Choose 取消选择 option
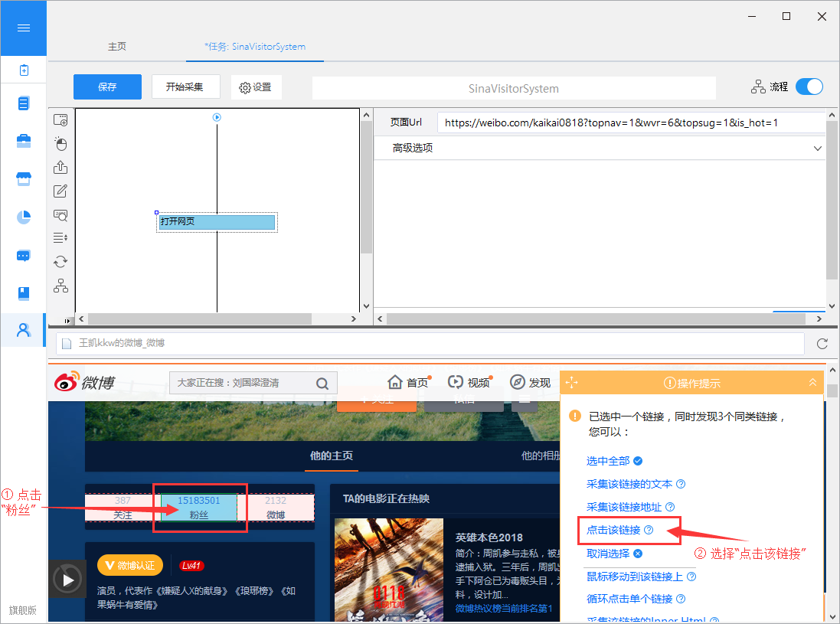 (x=608, y=554)
